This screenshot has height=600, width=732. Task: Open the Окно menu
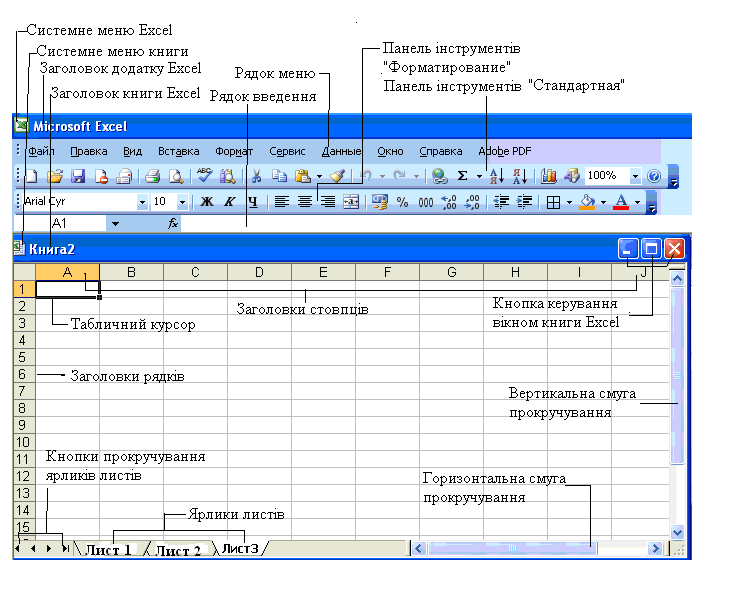[390, 151]
